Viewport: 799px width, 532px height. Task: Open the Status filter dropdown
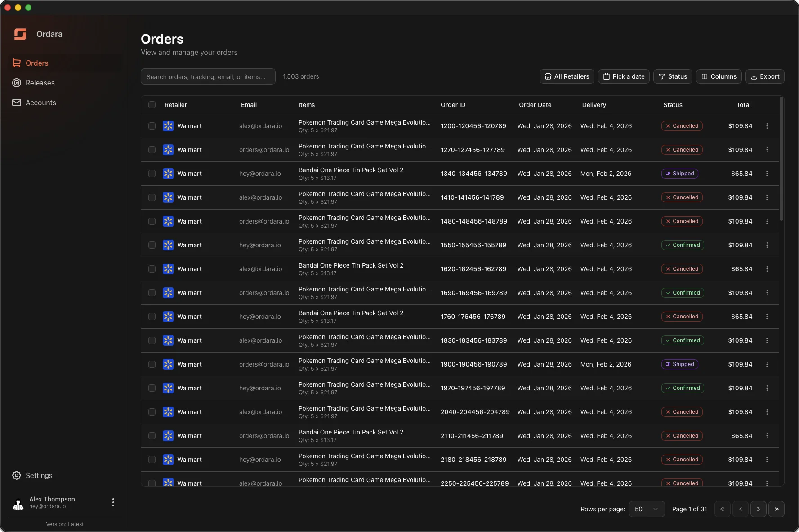pos(673,76)
